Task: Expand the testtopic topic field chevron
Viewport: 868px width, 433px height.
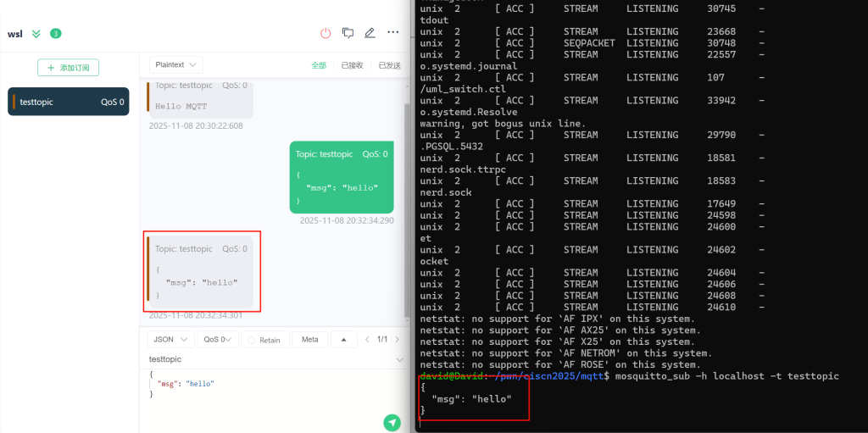Action: [400, 359]
